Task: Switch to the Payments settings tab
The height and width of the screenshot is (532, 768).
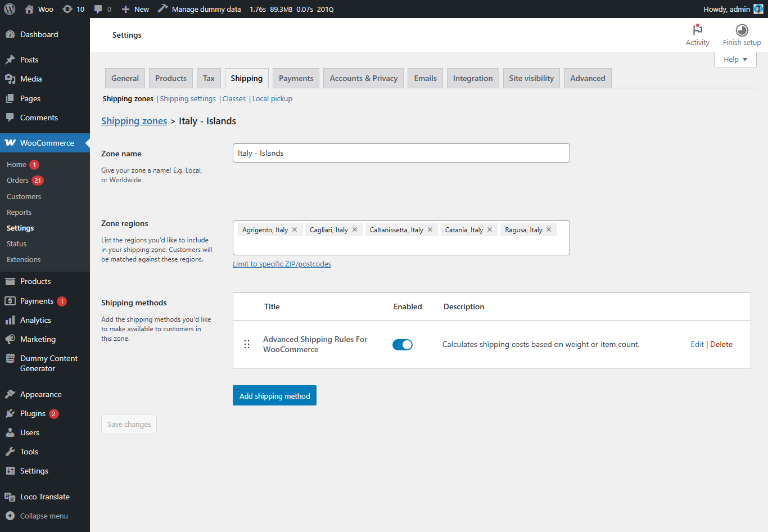Action: 296,78
